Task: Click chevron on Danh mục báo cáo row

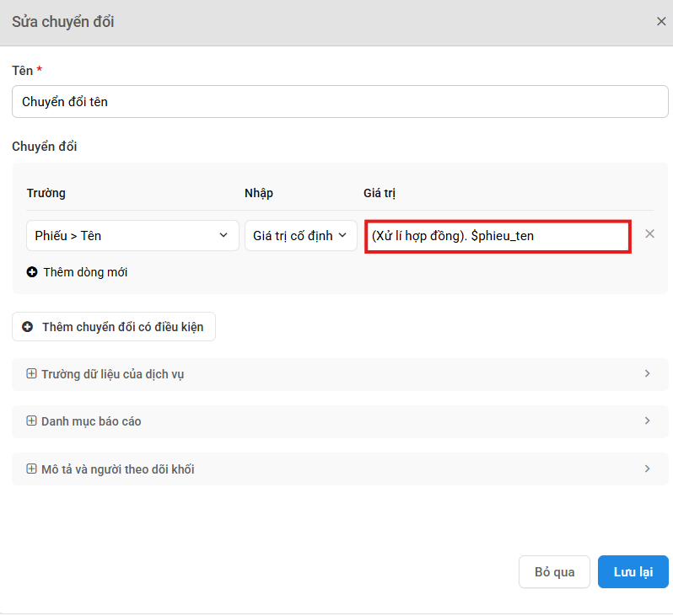Action: click(x=648, y=420)
